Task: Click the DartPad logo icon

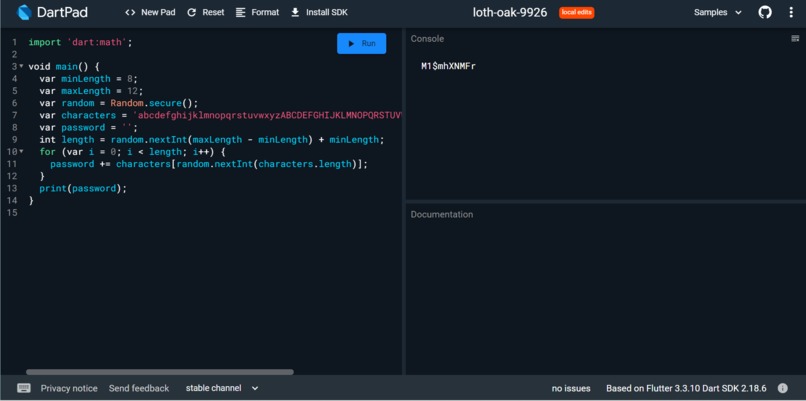Action: point(24,12)
